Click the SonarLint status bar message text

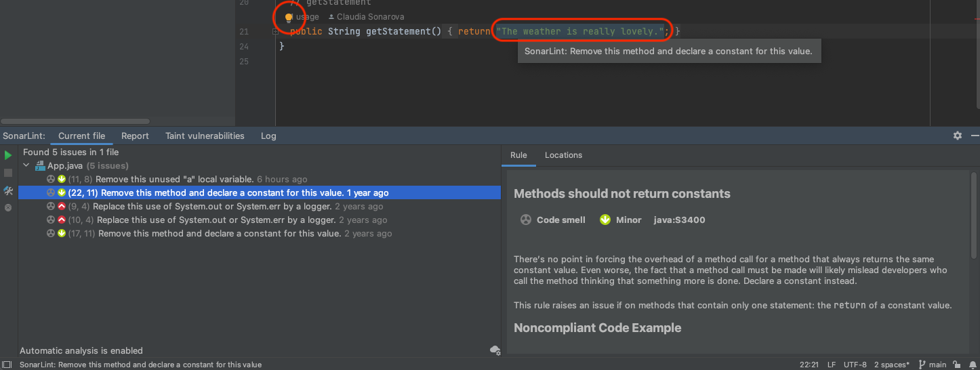click(140, 365)
